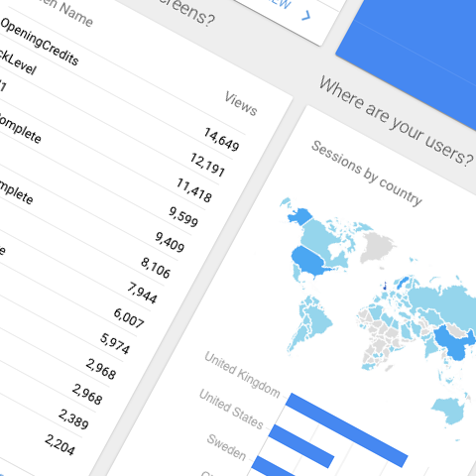Click the United Kingdom bar label
476x476 pixels.
[x=242, y=374]
